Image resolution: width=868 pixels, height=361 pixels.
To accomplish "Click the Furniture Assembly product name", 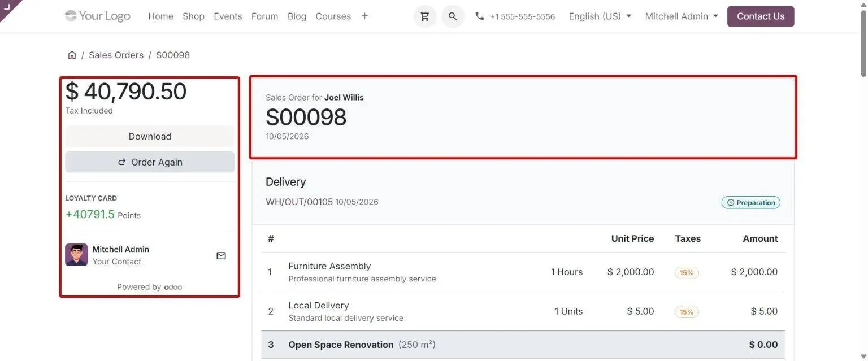I will point(329,266).
